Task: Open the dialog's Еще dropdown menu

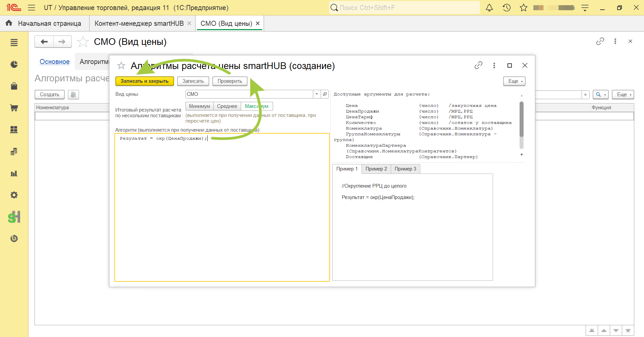Action: tap(514, 81)
